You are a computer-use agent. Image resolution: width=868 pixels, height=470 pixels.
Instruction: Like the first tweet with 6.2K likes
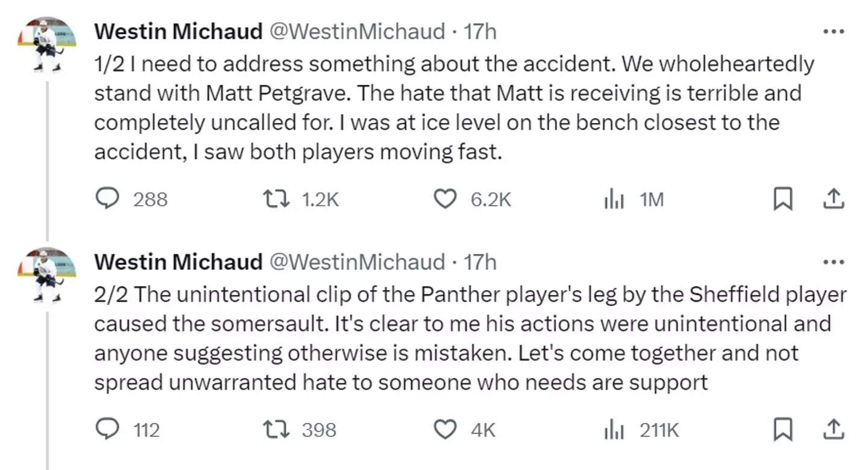pos(445,199)
